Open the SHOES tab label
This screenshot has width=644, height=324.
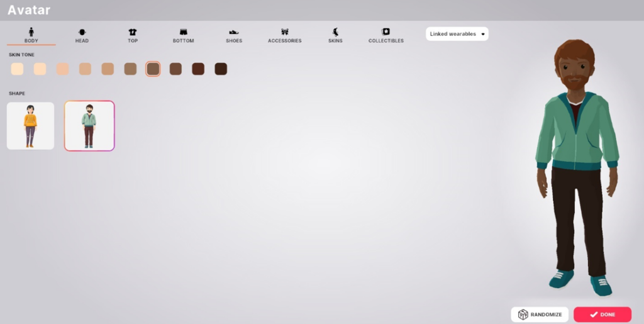pos(234,41)
